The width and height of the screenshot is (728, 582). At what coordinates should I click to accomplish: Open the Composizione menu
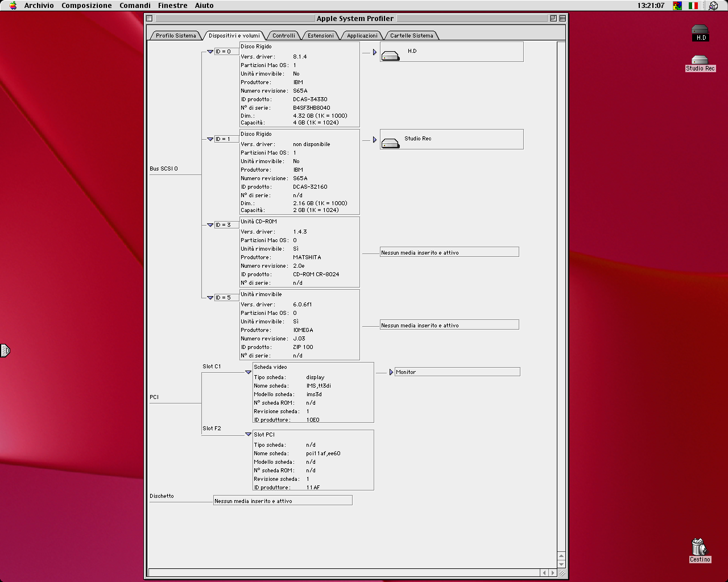pos(86,6)
